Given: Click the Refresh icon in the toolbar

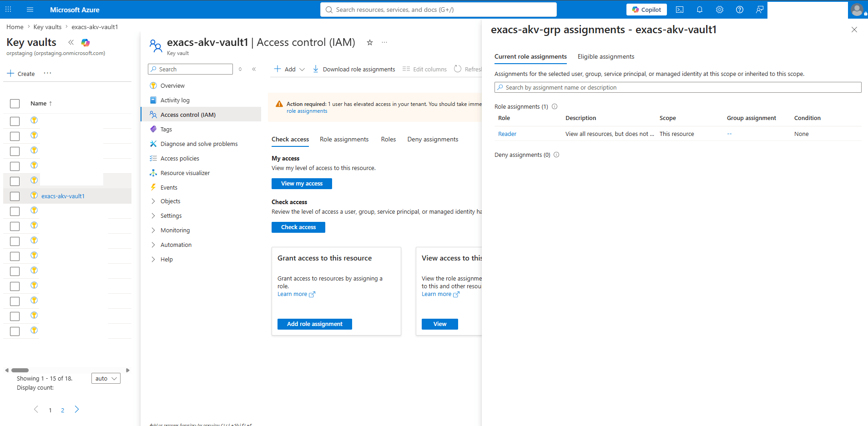Looking at the screenshot, I should [458, 69].
